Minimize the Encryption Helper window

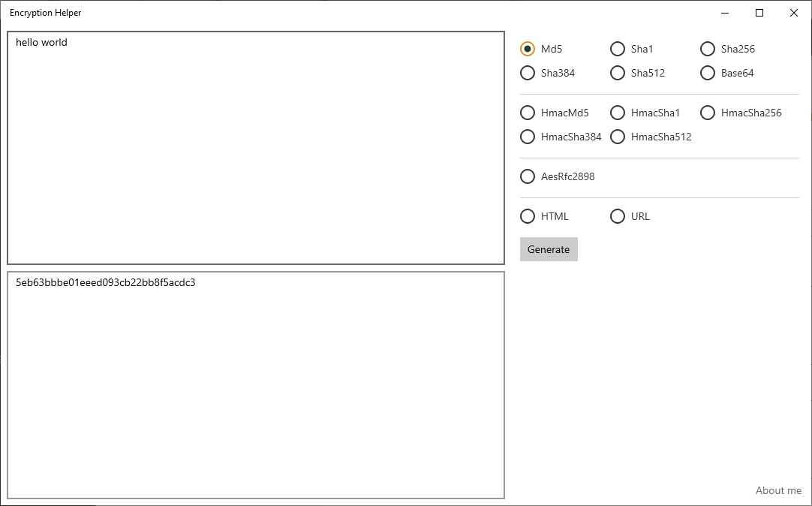coord(725,13)
